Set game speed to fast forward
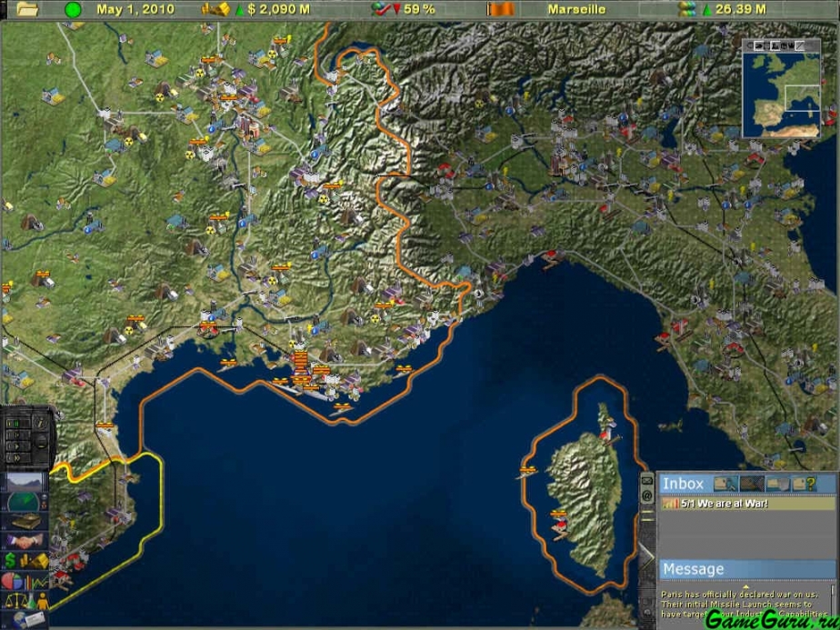Viewport: 840px width, 630px height. pyautogui.click(x=18, y=458)
